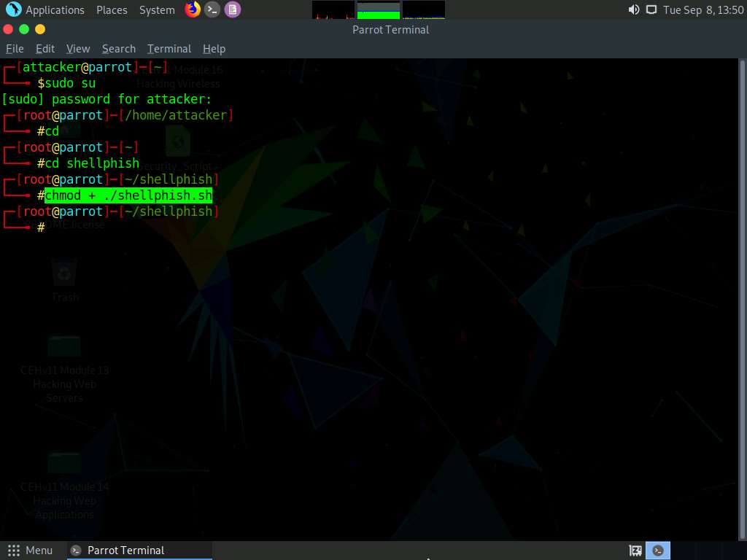Launch Firefox from the top panel
The height and width of the screenshot is (560, 747).
click(193, 9)
